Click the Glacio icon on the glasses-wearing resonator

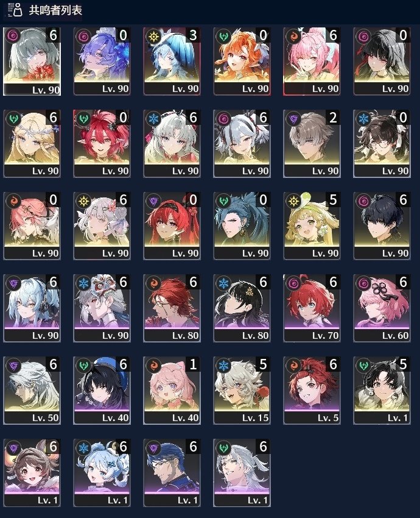pyautogui.click(x=363, y=119)
